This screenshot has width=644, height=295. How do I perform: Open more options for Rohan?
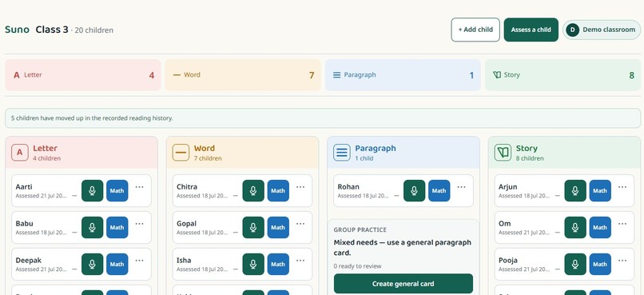(x=462, y=187)
